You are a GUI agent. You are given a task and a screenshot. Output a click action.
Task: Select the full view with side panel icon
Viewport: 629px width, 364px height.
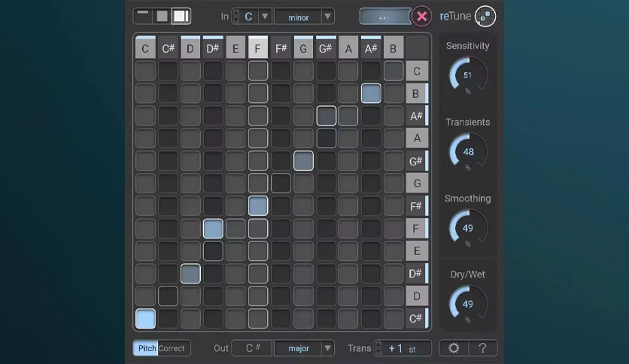pos(181,17)
